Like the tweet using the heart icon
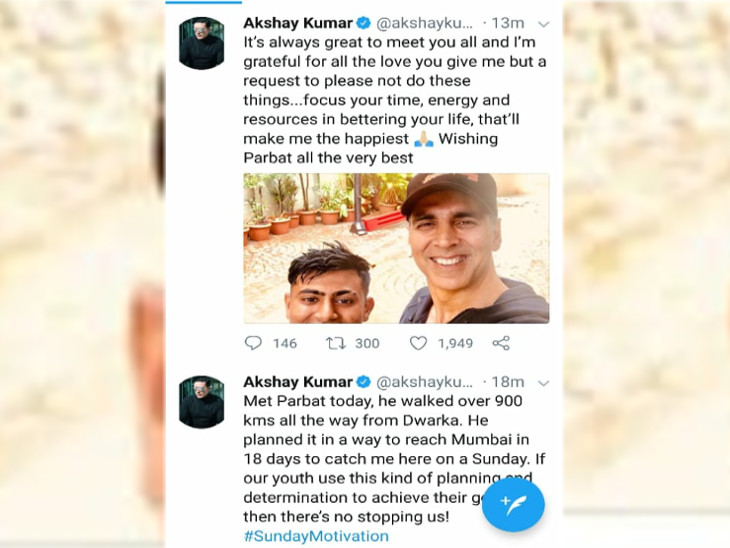This screenshot has height=548, width=730. coord(418,343)
